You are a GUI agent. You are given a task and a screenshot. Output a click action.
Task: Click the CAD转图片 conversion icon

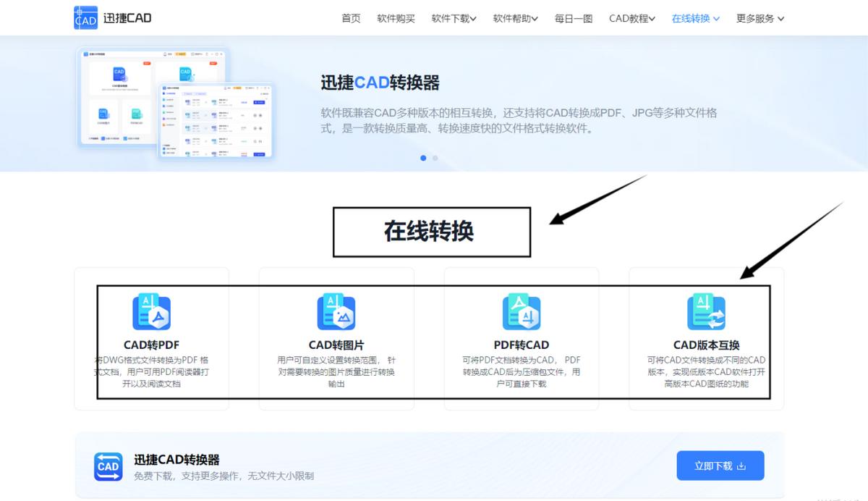pyautogui.click(x=336, y=310)
